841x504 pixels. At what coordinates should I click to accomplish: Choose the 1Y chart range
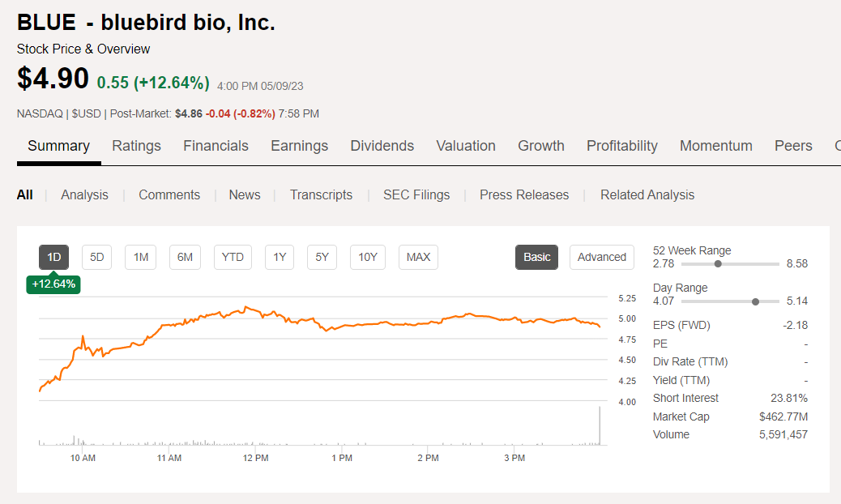(x=280, y=257)
